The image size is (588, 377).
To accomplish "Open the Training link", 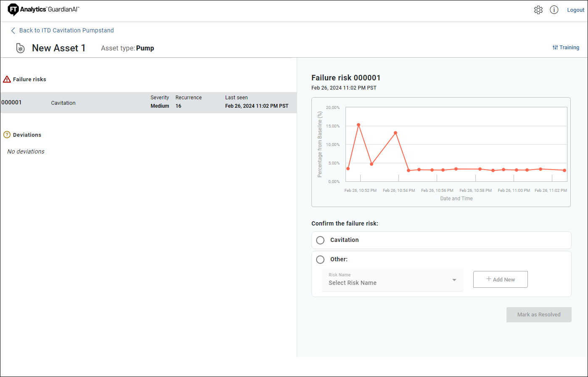I will click(569, 48).
